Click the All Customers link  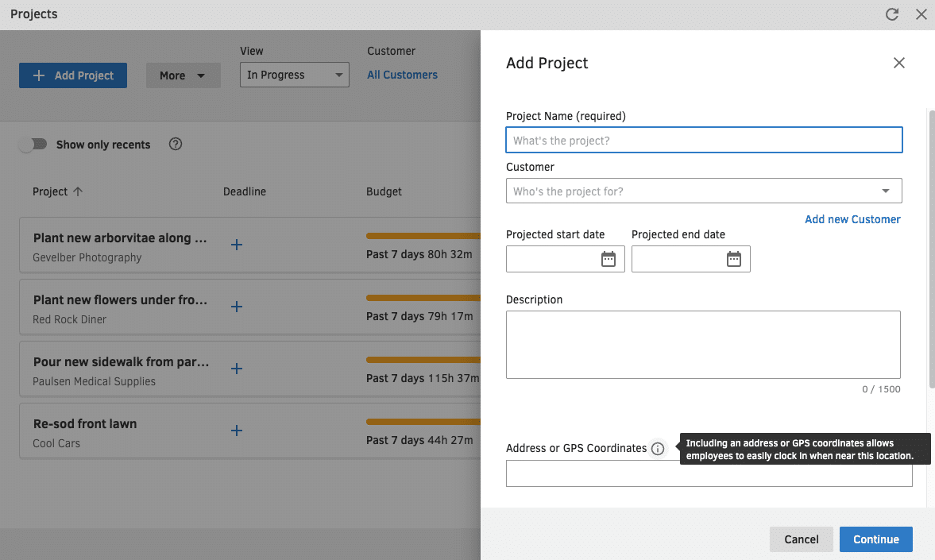(x=402, y=75)
